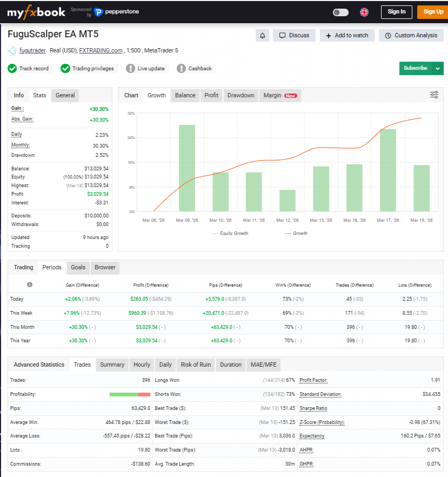Viewport: 448px width, 477px height.
Task: Switch to the Browser tab
Action: [x=105, y=267]
